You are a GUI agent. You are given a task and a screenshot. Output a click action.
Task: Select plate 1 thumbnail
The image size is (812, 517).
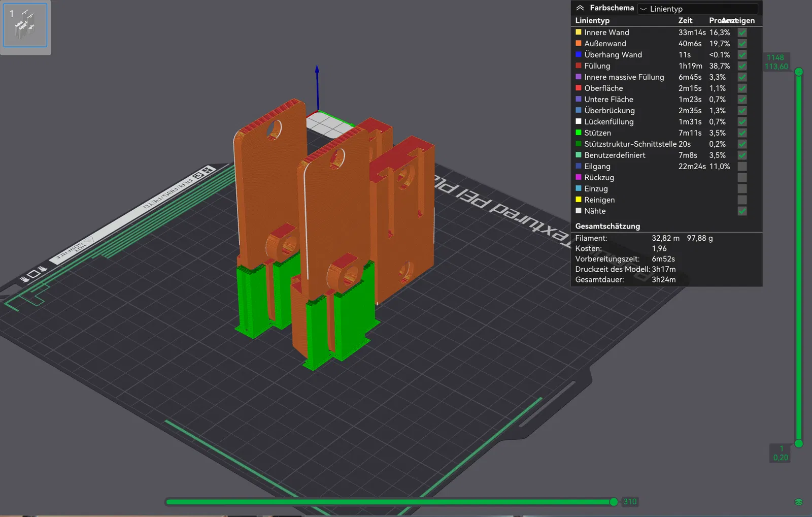point(25,25)
